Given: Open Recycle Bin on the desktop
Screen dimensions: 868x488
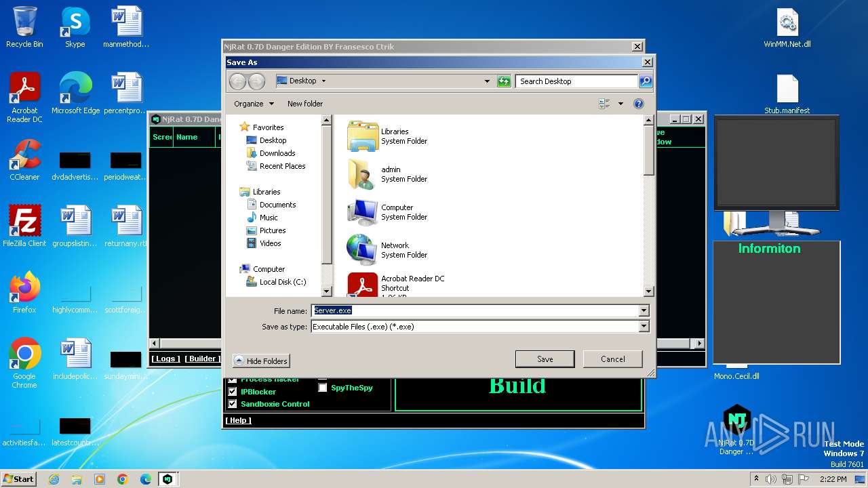Looking at the screenshot, I should 24,27.
